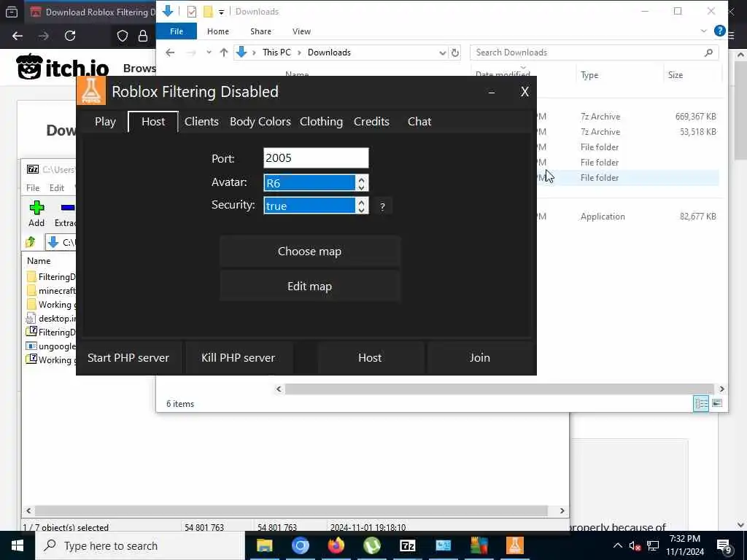747x560 pixels.
Task: Open the 7-Zip File menu
Action: (33, 187)
